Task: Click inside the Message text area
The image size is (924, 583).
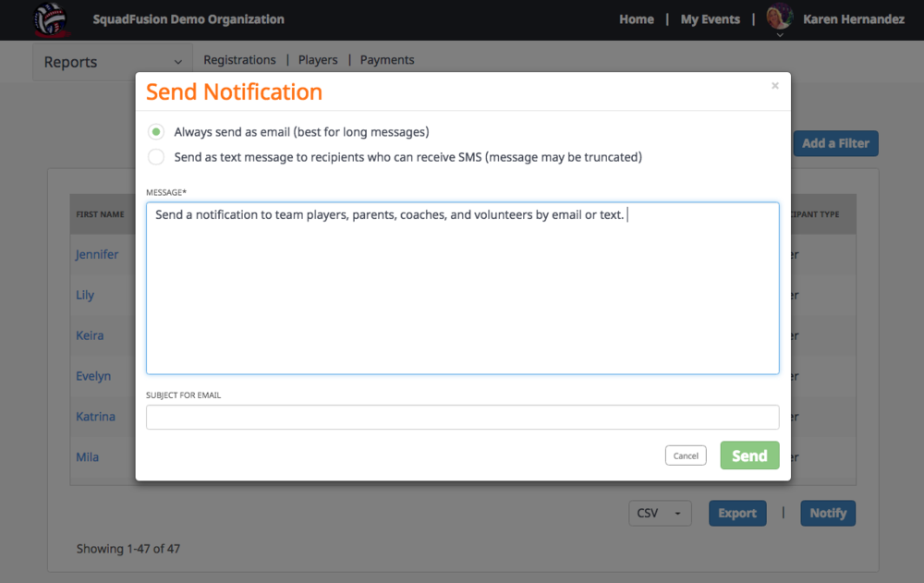Action: 462,296
